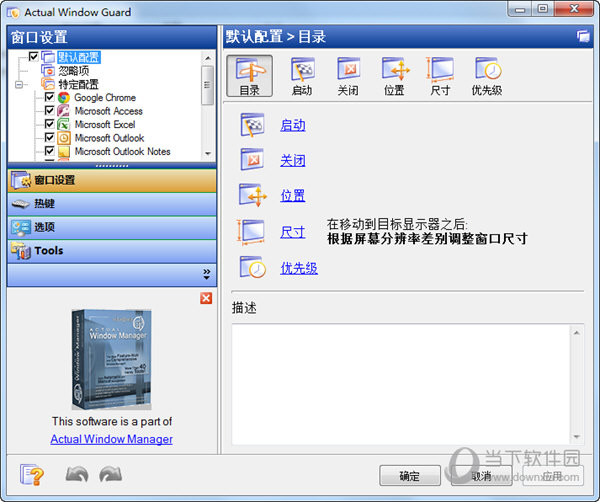Viewport: 600px width, 502px height.
Task: Click the 位置 arrows icon in the list
Action: 253,195
